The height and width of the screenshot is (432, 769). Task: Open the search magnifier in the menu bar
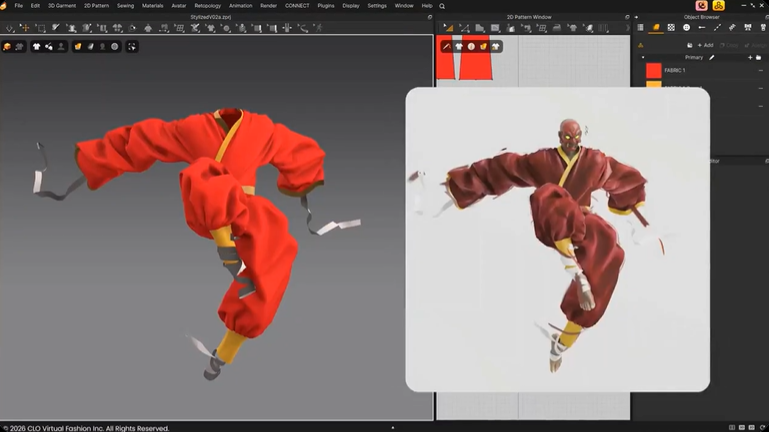[442, 6]
